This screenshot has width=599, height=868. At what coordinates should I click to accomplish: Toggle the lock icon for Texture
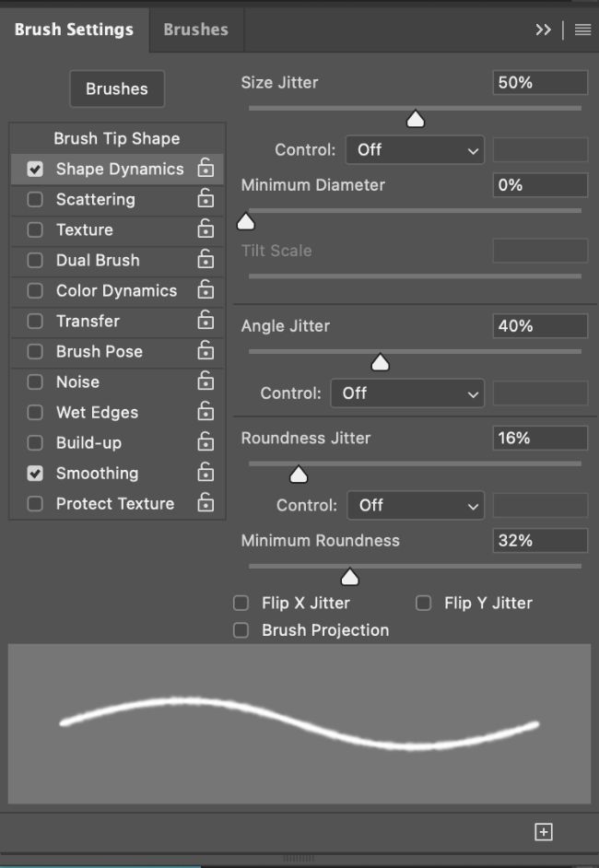(206, 229)
